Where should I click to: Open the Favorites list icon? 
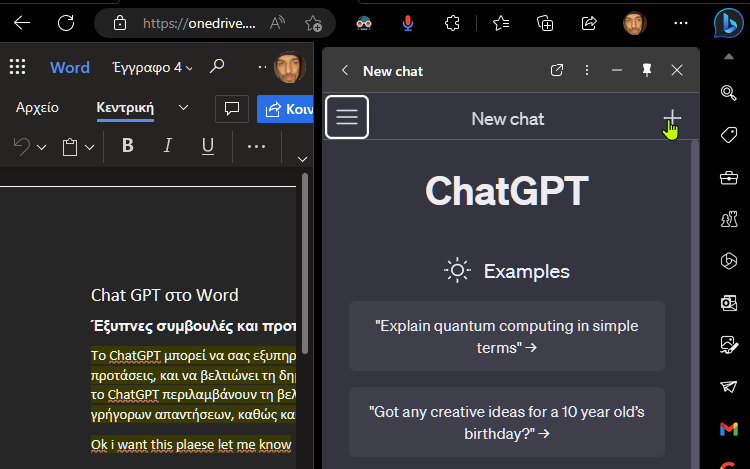pos(501,23)
